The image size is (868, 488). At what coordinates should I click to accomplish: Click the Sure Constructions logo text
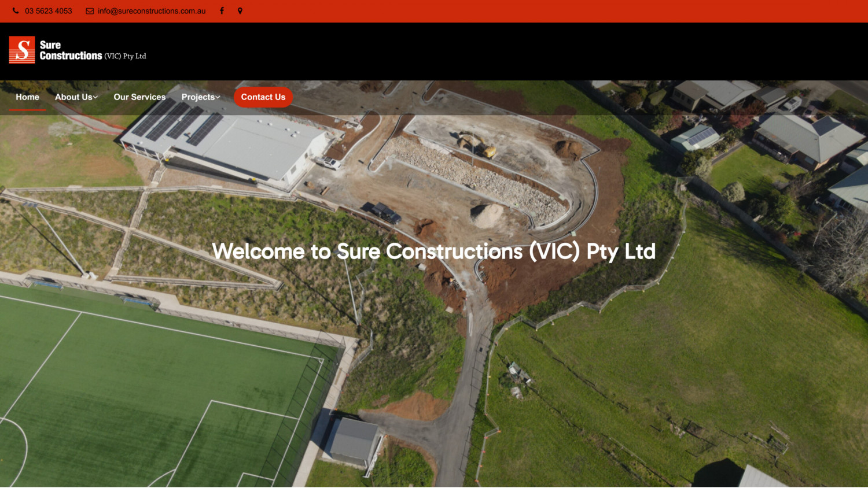[x=71, y=50]
